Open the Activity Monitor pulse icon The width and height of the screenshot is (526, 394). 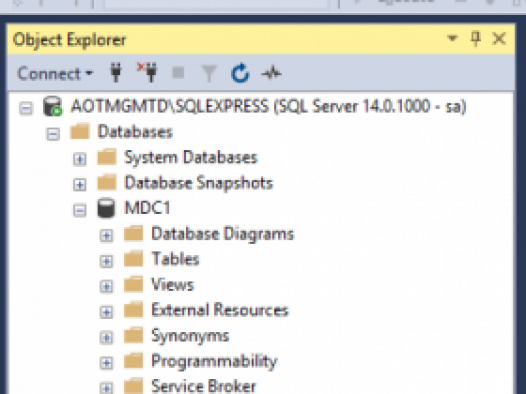[271, 73]
